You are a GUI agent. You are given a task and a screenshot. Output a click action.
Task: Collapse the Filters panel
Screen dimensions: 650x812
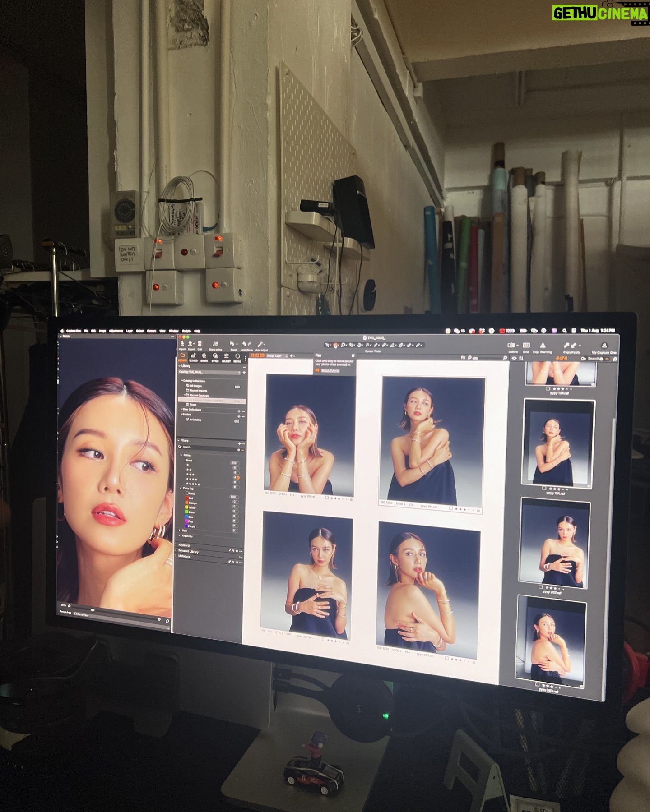tap(179, 440)
